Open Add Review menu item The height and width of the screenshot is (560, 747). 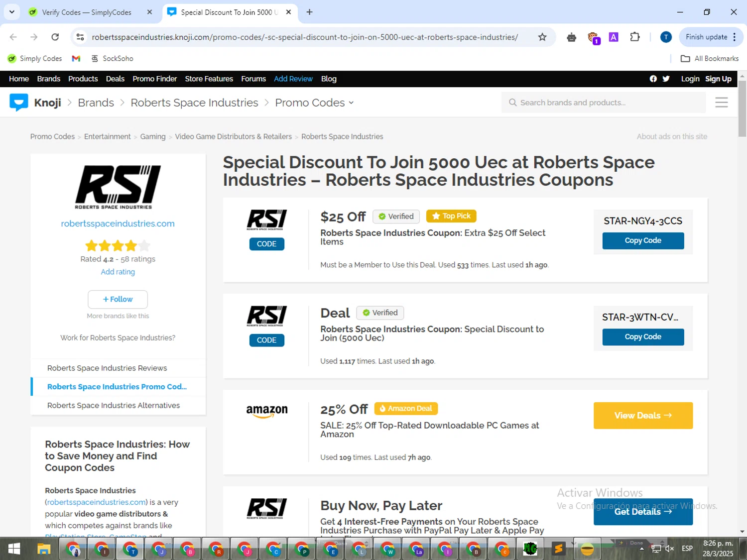coord(293,79)
